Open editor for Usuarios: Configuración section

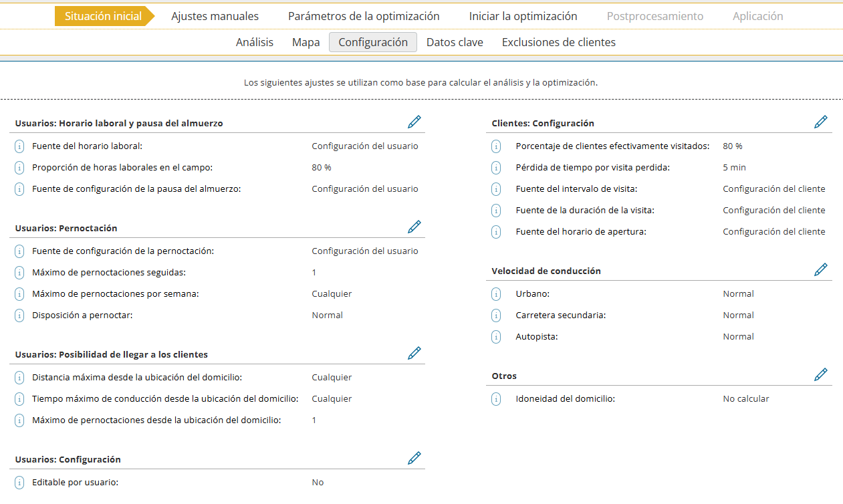(x=414, y=459)
